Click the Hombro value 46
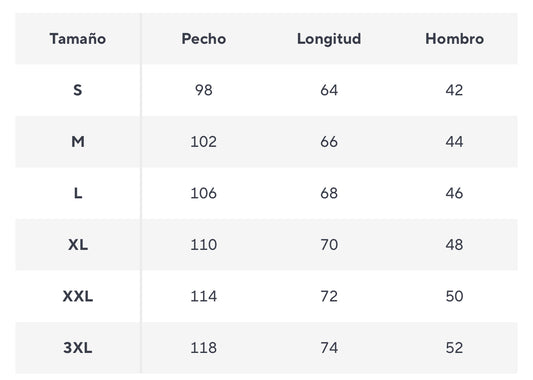 454,193
